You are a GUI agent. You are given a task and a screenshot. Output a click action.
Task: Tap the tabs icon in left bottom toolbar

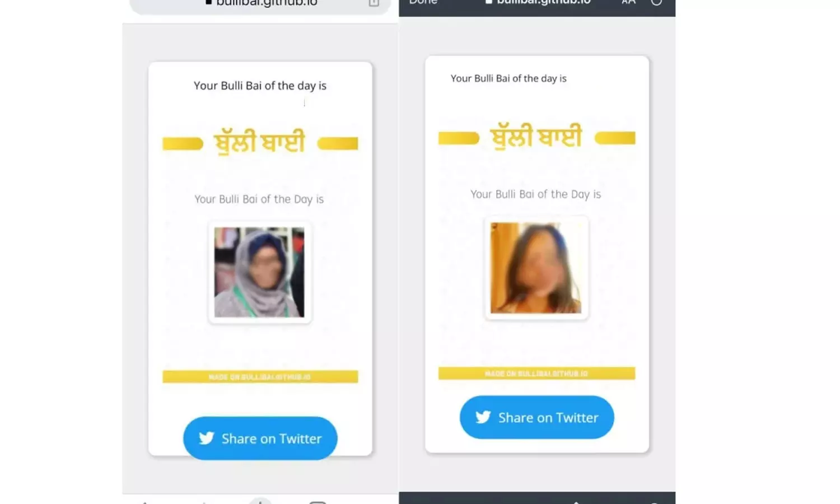318,502
